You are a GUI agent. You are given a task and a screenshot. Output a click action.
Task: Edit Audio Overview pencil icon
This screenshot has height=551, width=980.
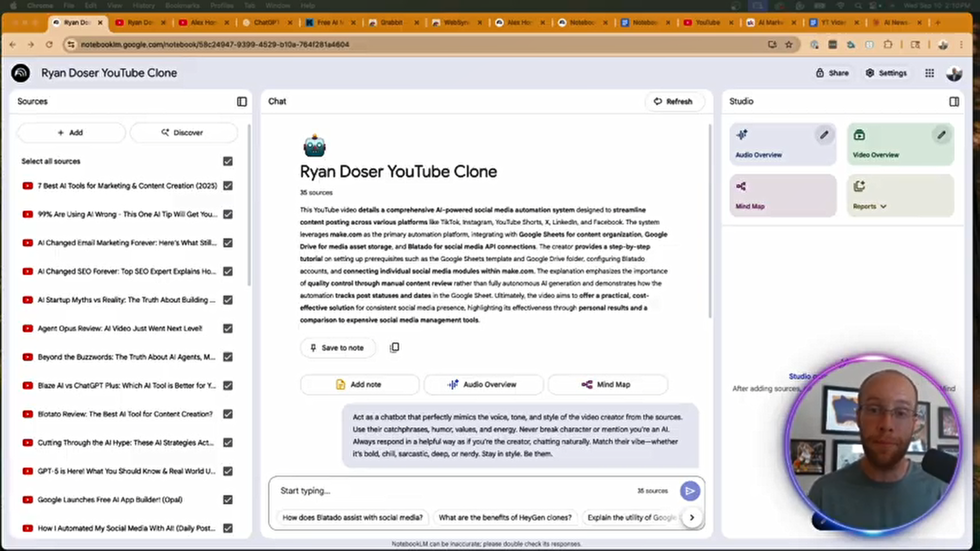click(824, 135)
